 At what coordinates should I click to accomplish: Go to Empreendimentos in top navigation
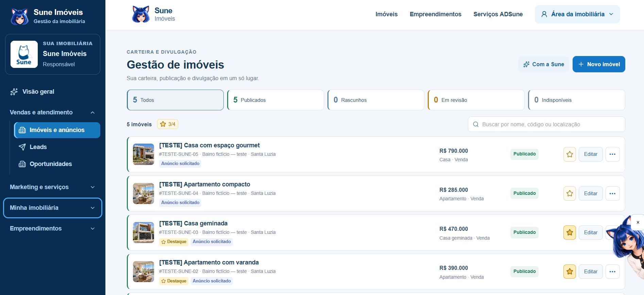click(435, 14)
